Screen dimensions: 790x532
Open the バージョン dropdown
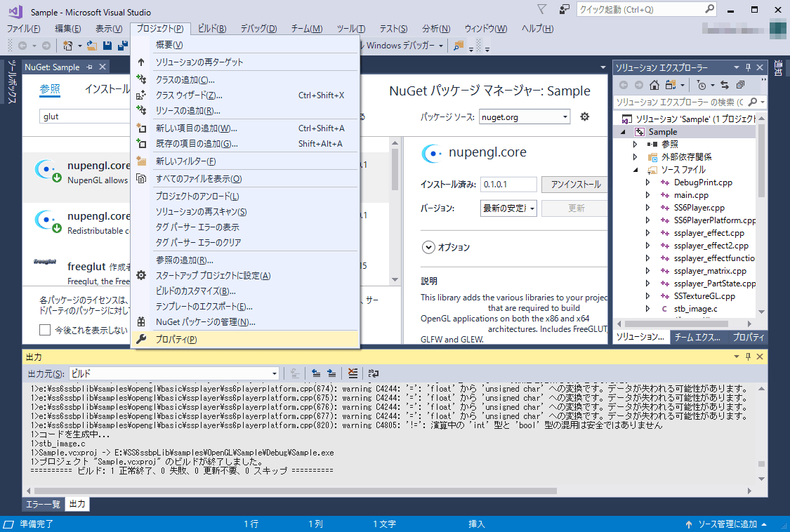click(508, 208)
